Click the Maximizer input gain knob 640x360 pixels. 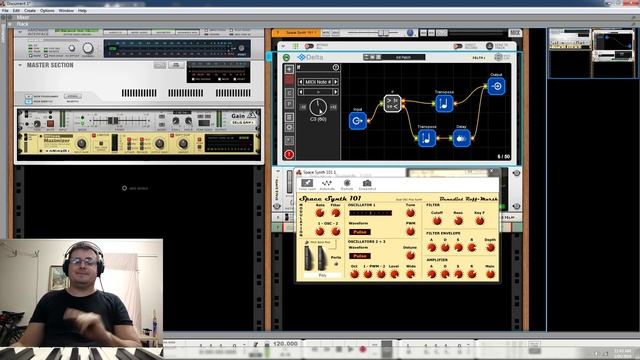(x=81, y=143)
